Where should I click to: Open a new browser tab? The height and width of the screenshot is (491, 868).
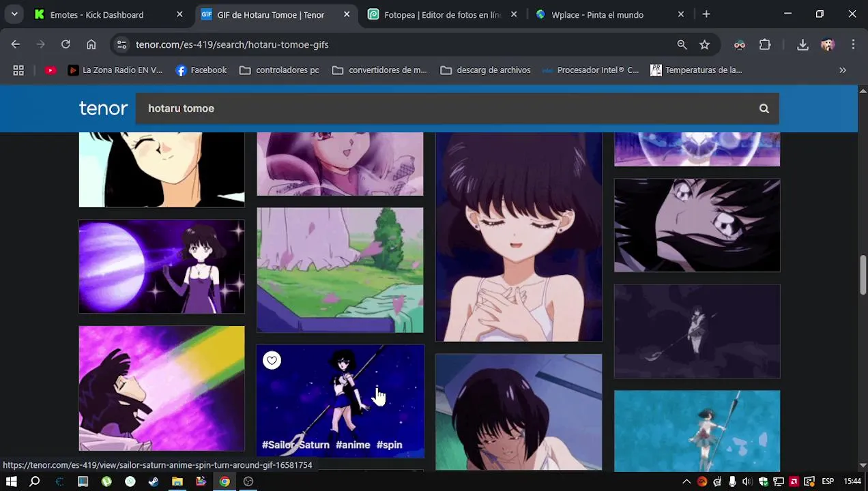tap(706, 14)
